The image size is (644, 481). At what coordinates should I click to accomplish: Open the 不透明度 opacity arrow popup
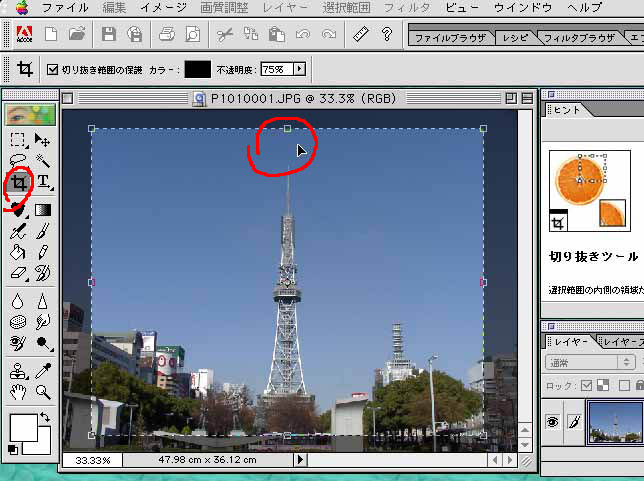coord(298,71)
